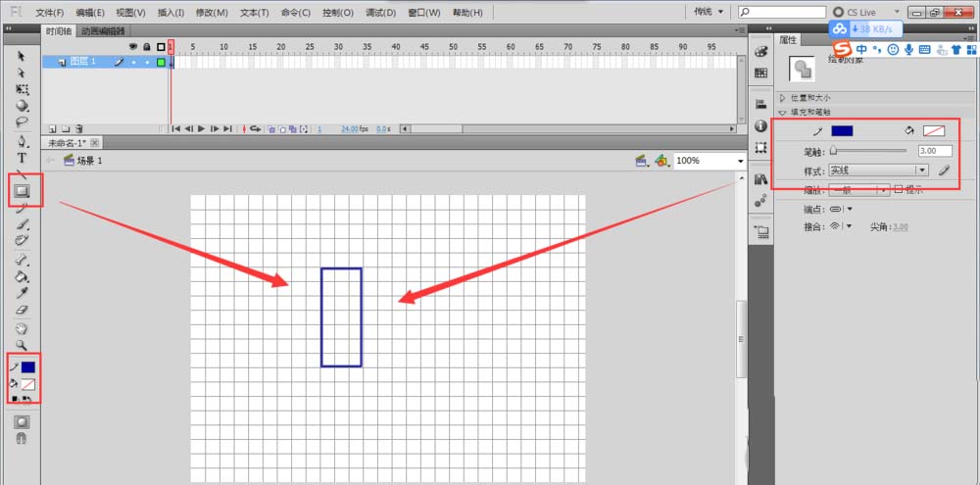
Task: Open the Library panel icon
Action: coord(760,179)
